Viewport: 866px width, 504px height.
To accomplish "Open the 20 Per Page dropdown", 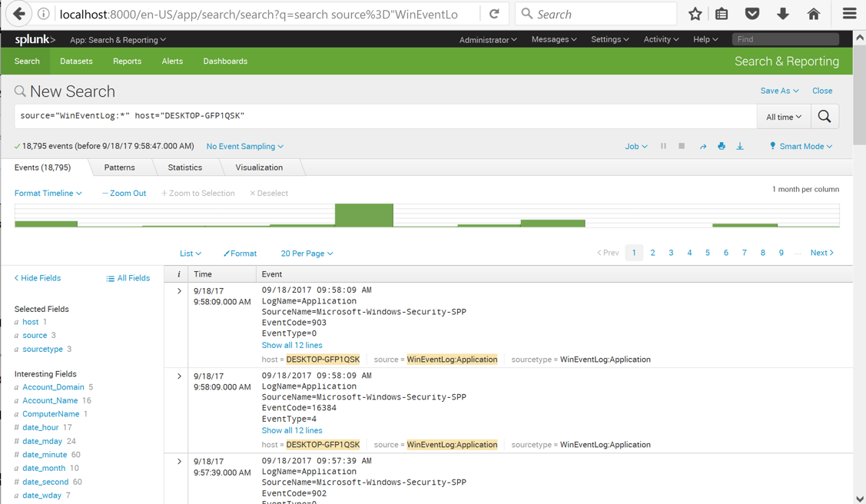I will click(307, 254).
